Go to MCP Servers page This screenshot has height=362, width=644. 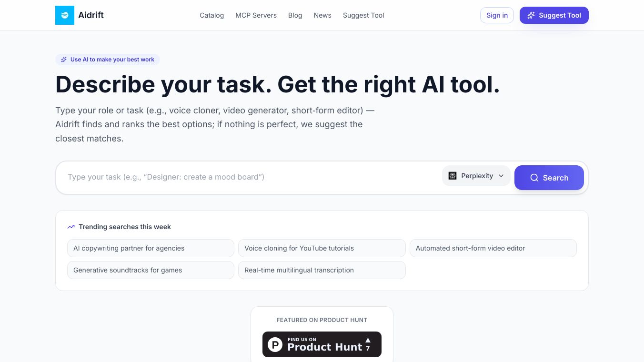coord(256,15)
